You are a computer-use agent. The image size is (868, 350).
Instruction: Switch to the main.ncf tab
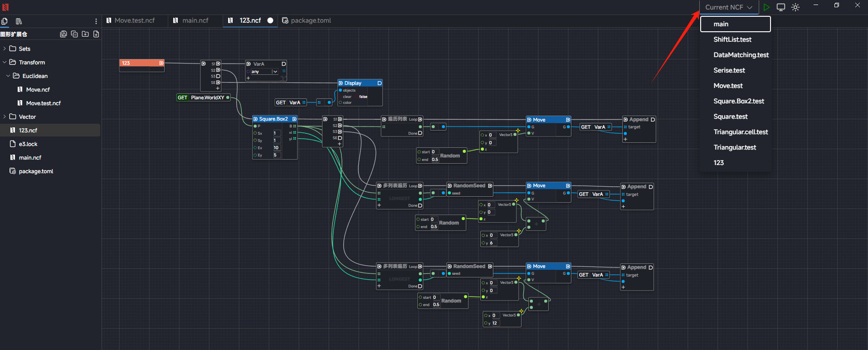[195, 20]
